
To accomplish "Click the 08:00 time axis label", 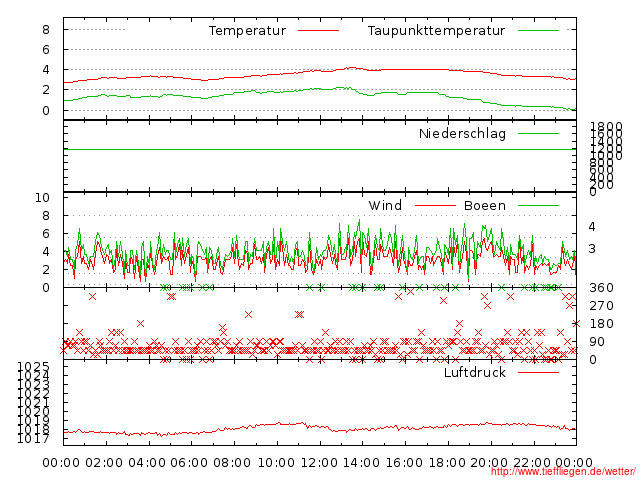I will (x=232, y=462).
